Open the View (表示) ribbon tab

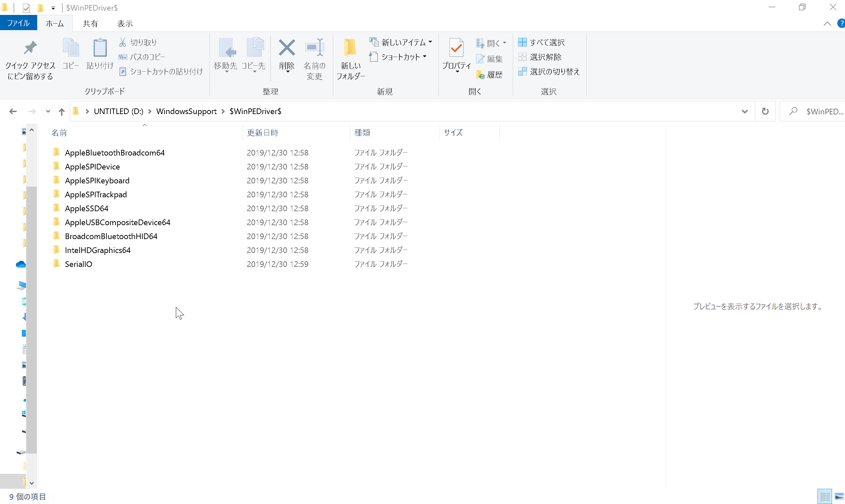pyautogui.click(x=125, y=24)
